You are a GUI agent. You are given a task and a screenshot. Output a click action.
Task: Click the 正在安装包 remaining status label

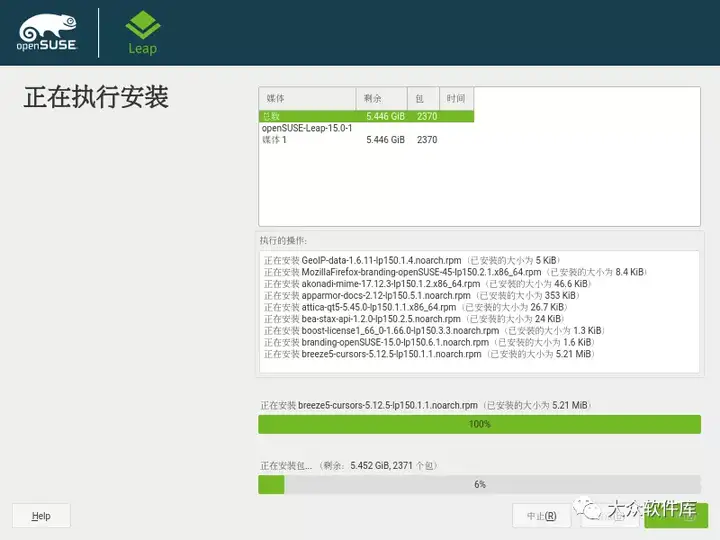coord(349,466)
